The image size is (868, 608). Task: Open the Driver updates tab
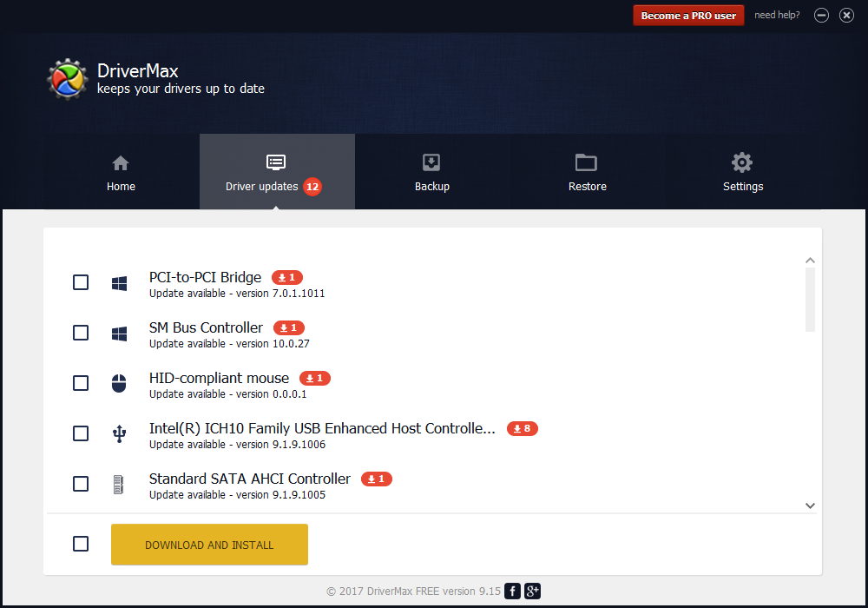(x=277, y=172)
